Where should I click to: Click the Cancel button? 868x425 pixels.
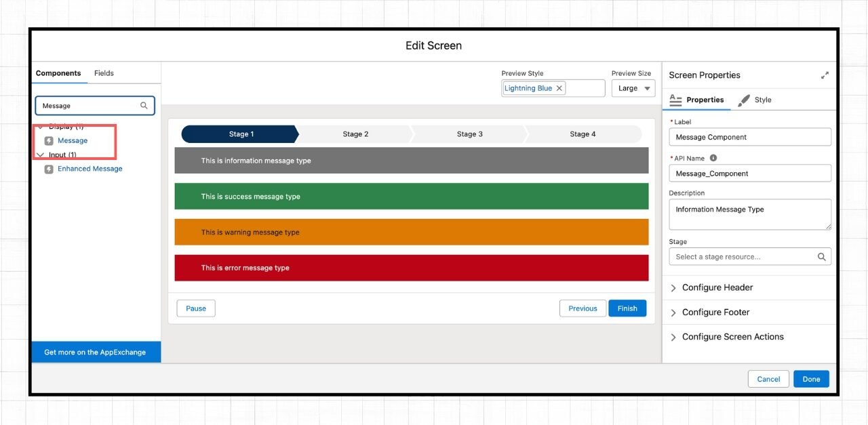point(768,379)
